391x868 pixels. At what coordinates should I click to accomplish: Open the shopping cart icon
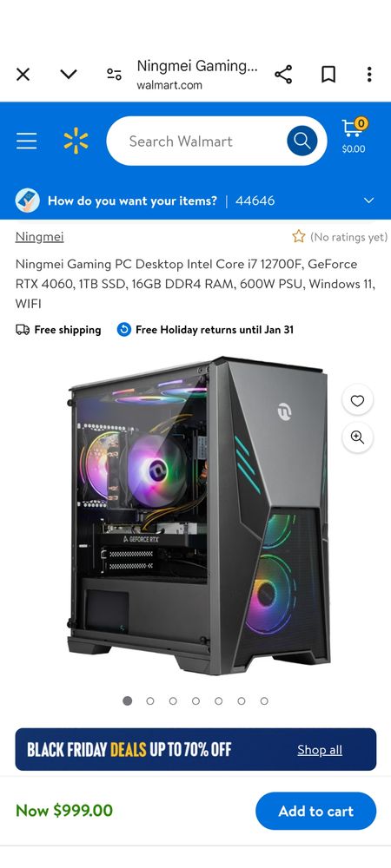[354, 136]
